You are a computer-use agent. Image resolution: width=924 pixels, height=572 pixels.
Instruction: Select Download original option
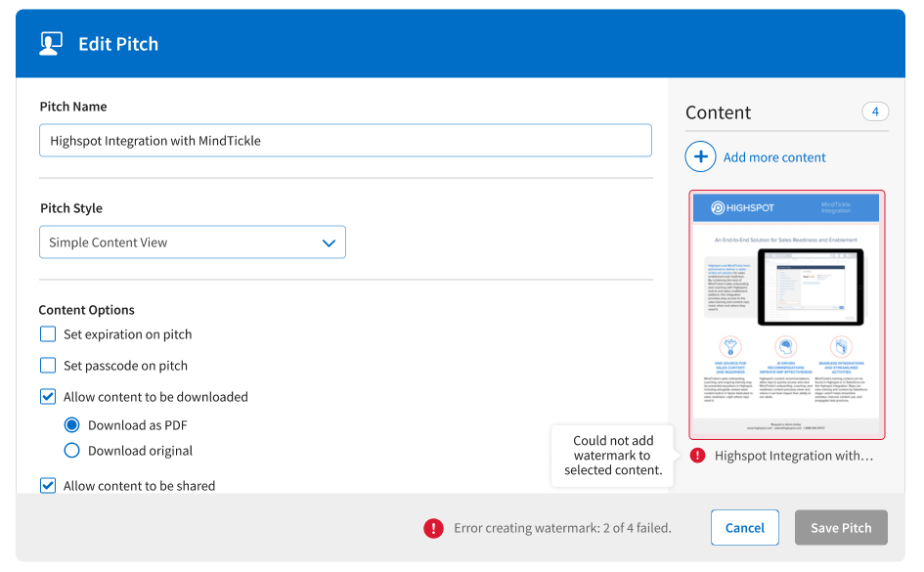(x=72, y=450)
